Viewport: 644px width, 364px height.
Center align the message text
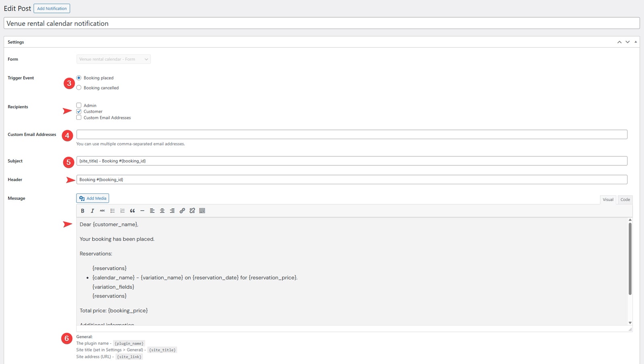pyautogui.click(x=162, y=211)
